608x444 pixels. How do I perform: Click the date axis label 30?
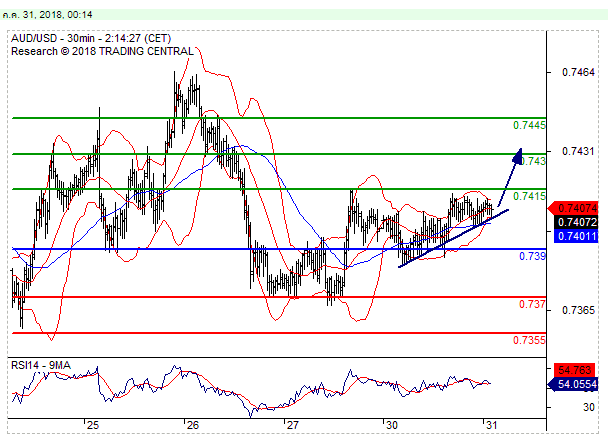click(x=392, y=425)
